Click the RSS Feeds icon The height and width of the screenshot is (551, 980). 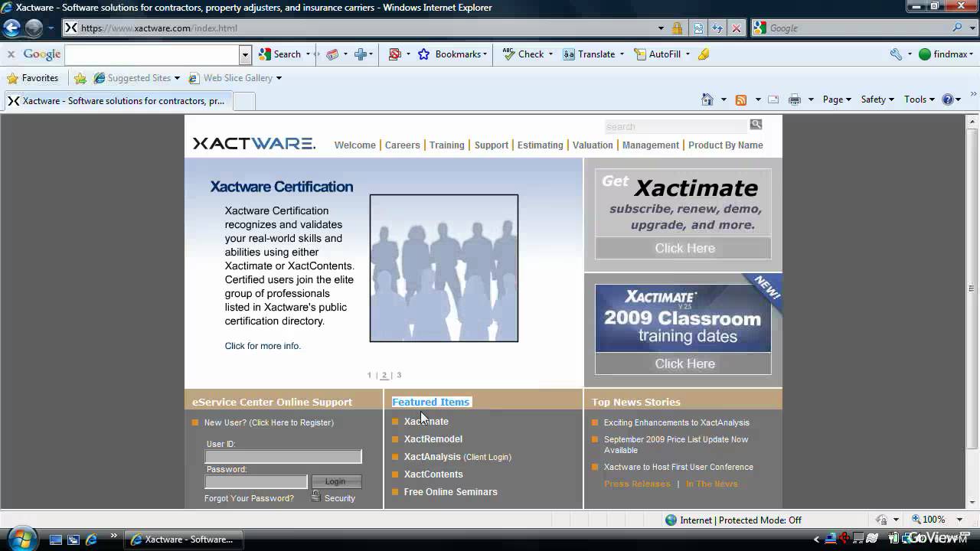pos(740,99)
